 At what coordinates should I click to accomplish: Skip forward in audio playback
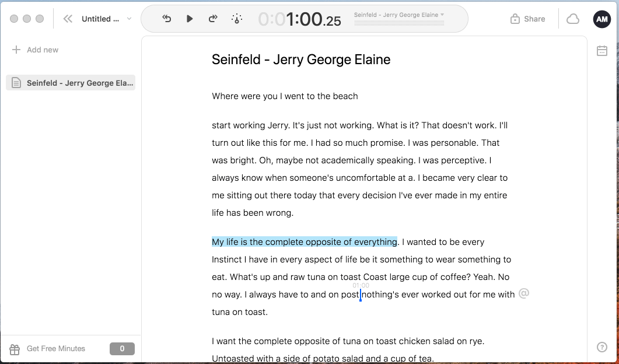click(213, 19)
